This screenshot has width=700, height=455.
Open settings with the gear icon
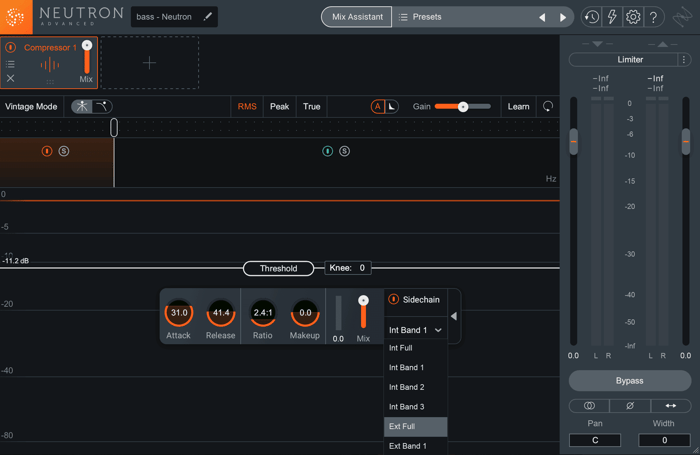point(633,17)
